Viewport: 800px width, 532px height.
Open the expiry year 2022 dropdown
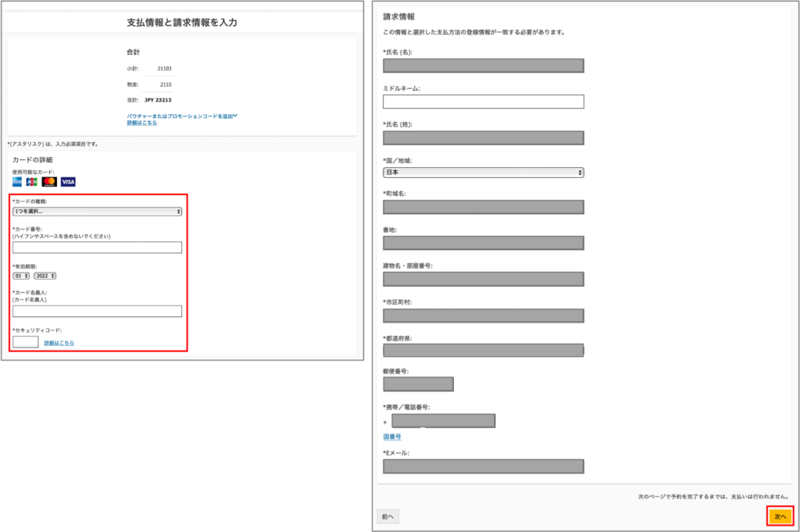point(45,275)
